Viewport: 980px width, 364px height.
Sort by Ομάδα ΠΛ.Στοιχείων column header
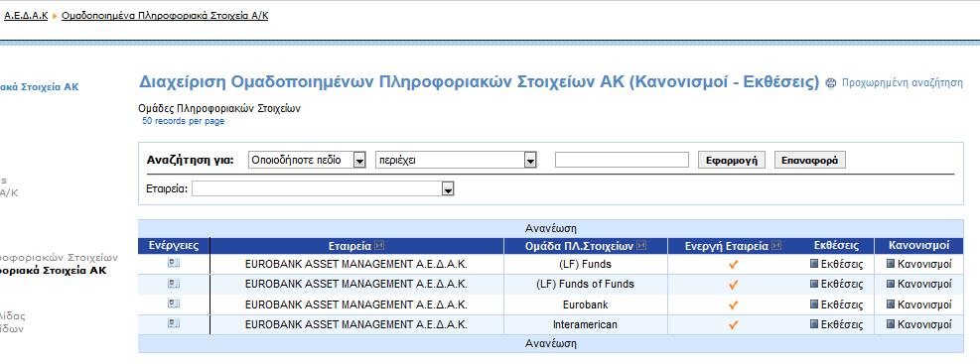580,246
